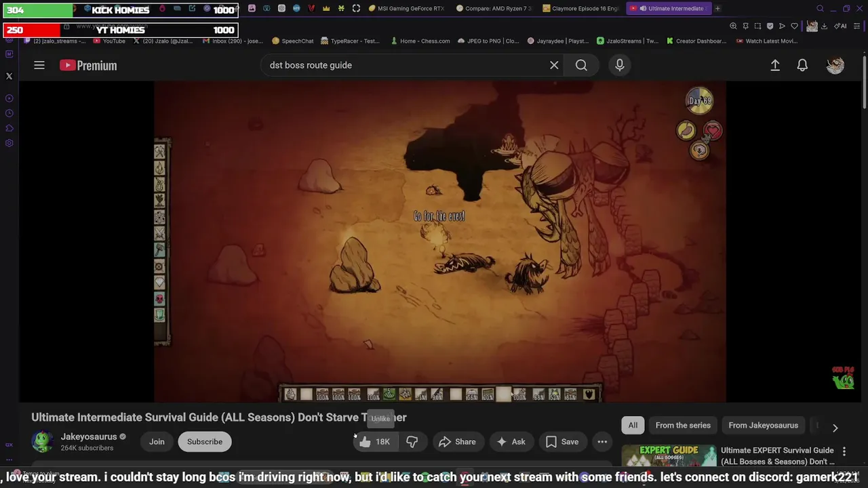Start voice search with microphone
The width and height of the screenshot is (868, 488).
coord(619,65)
